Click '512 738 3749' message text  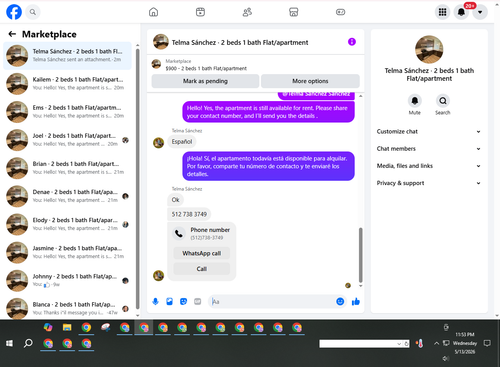(189, 214)
